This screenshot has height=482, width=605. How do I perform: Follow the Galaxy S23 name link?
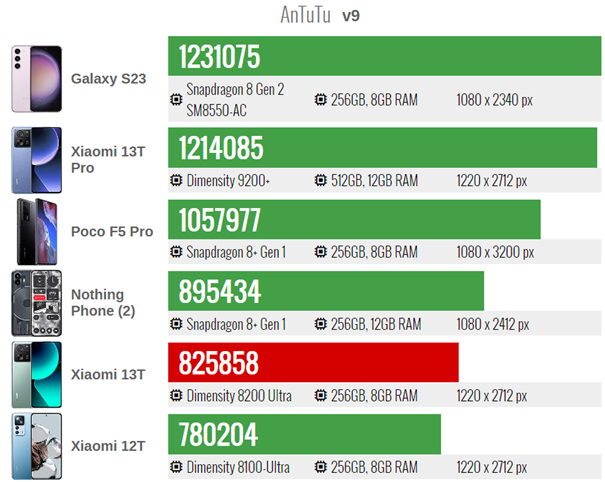[108, 79]
